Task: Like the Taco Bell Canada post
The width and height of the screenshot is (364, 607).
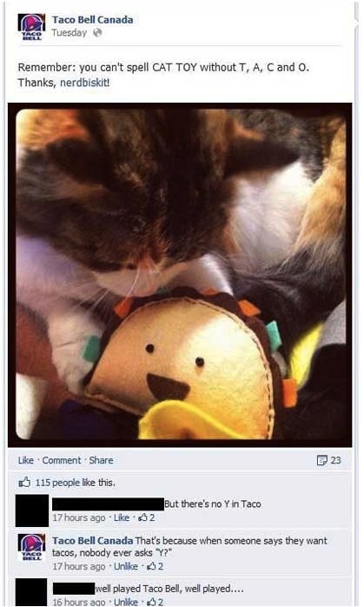Action: coord(26,460)
